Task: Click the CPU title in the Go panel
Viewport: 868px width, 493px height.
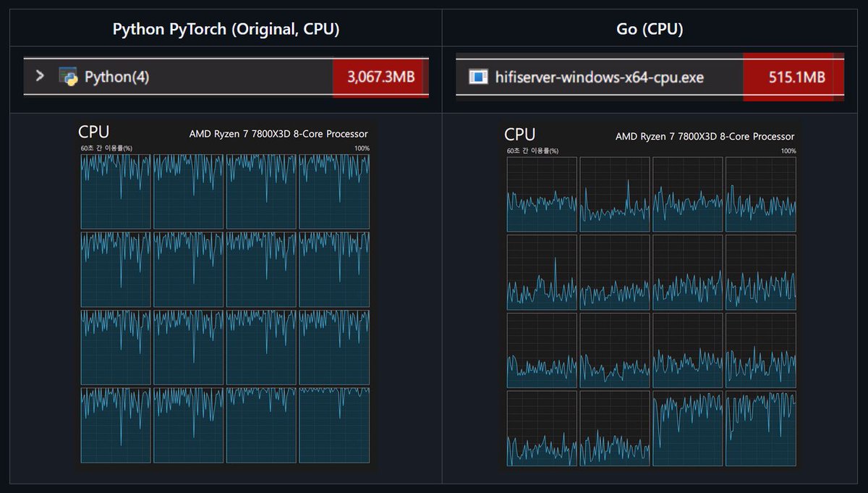Action: coord(519,135)
